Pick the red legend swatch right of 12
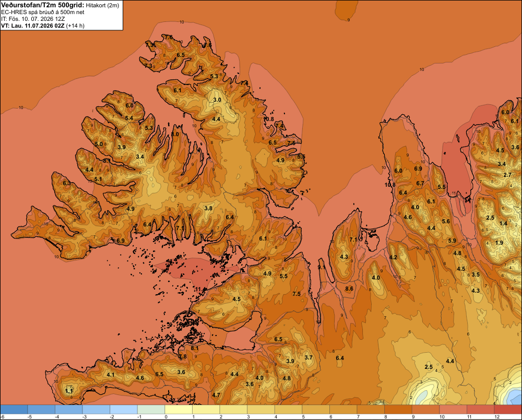 [508, 410]
